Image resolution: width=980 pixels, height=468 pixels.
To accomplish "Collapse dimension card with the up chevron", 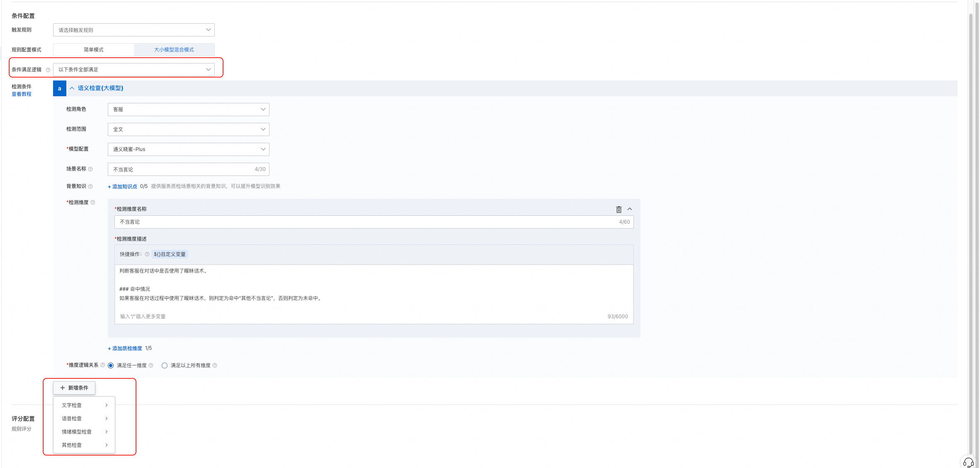I will pyautogui.click(x=630, y=209).
